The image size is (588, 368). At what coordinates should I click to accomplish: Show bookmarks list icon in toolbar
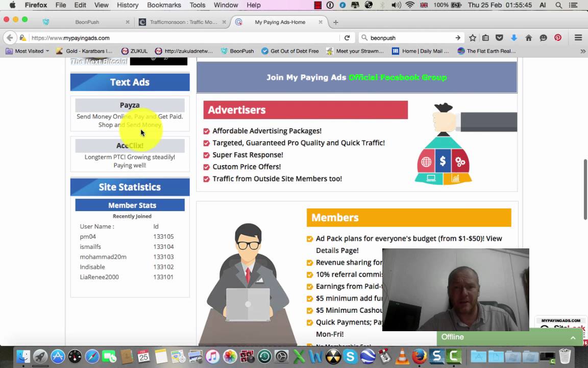485,38
